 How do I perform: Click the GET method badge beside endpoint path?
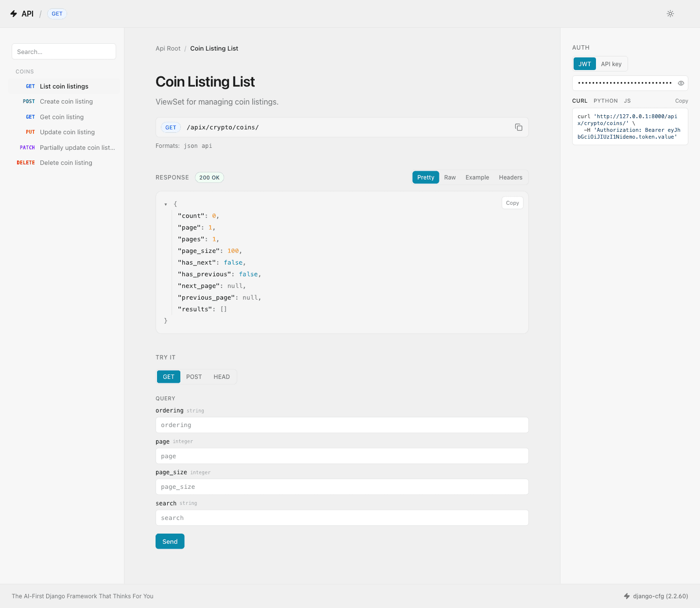171,127
